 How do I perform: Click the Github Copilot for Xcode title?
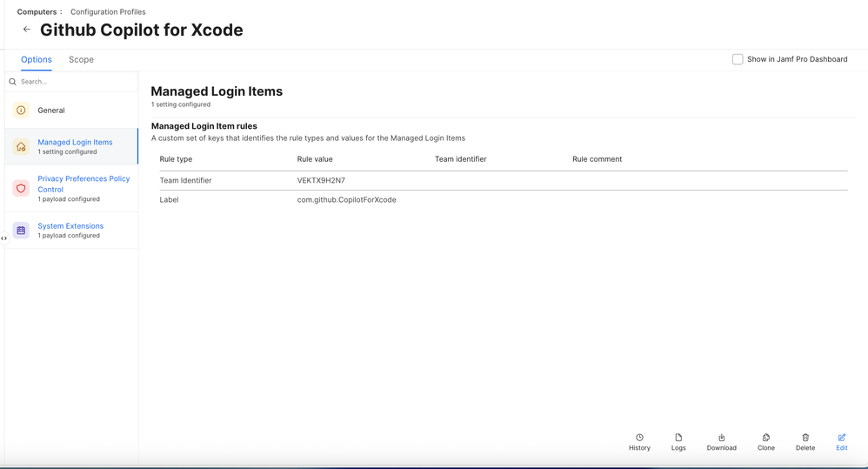pyautogui.click(x=142, y=30)
